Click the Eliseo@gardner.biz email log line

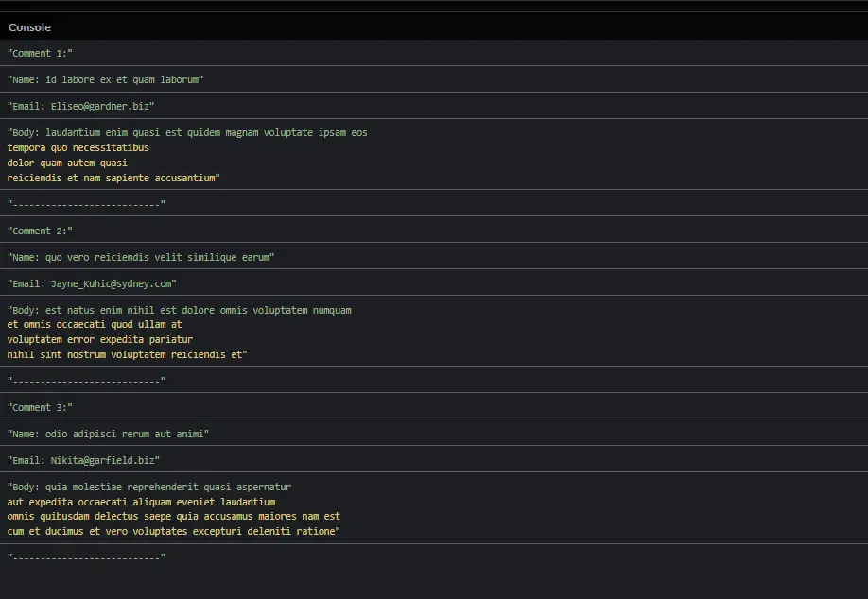point(80,107)
